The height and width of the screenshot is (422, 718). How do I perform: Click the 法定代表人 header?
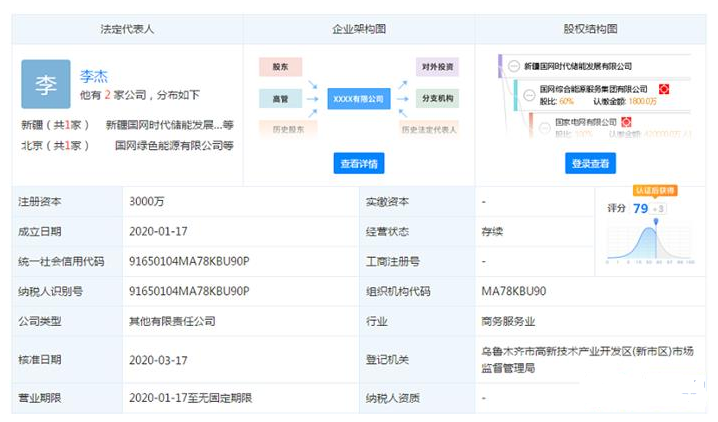tap(127, 29)
